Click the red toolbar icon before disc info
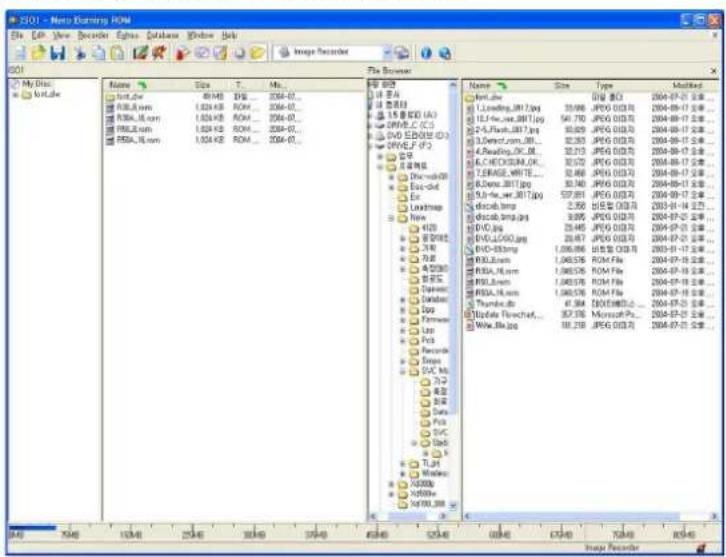 point(182,53)
